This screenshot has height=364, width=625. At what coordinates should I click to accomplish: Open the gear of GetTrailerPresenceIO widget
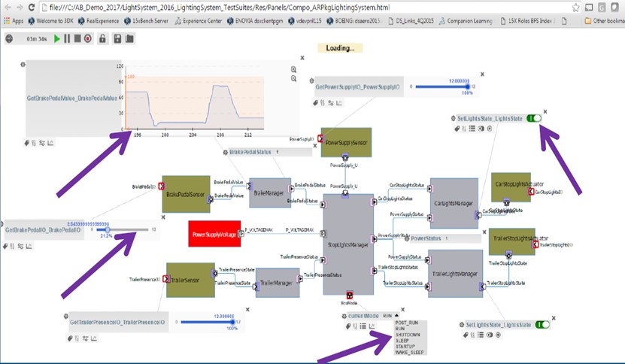coord(66,316)
